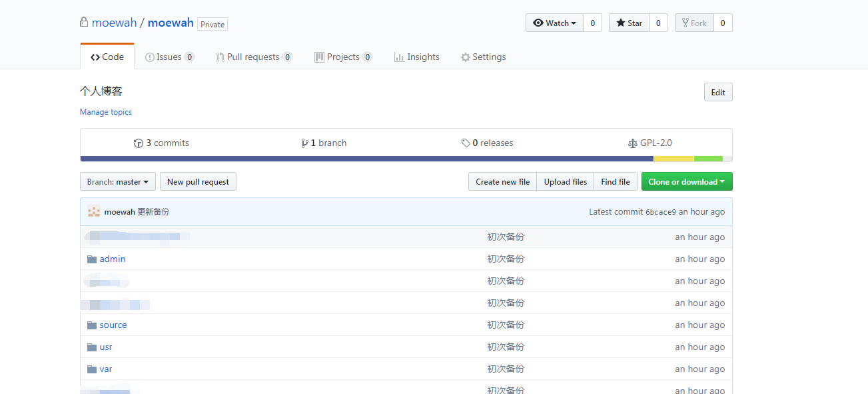
Task: Click the dark blue segment of the language bar
Action: pos(367,159)
